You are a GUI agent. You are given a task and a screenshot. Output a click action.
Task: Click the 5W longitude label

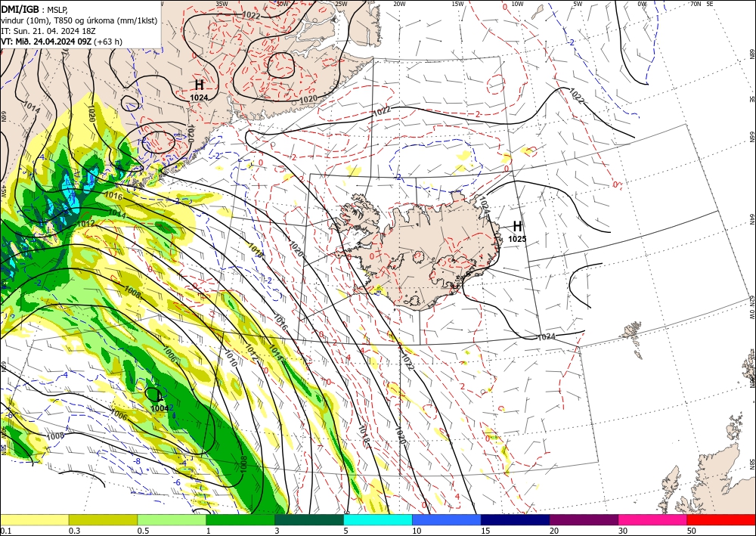point(578,4)
